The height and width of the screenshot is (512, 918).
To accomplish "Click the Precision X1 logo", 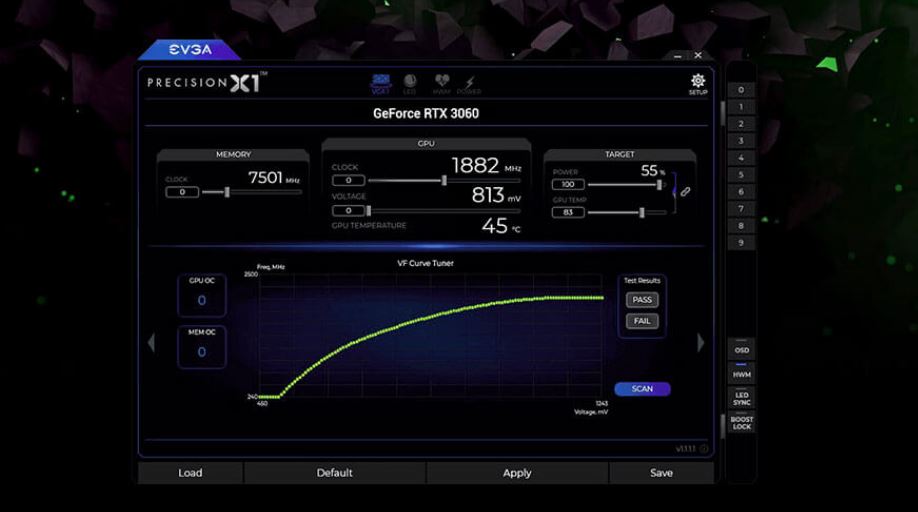I will [x=206, y=83].
